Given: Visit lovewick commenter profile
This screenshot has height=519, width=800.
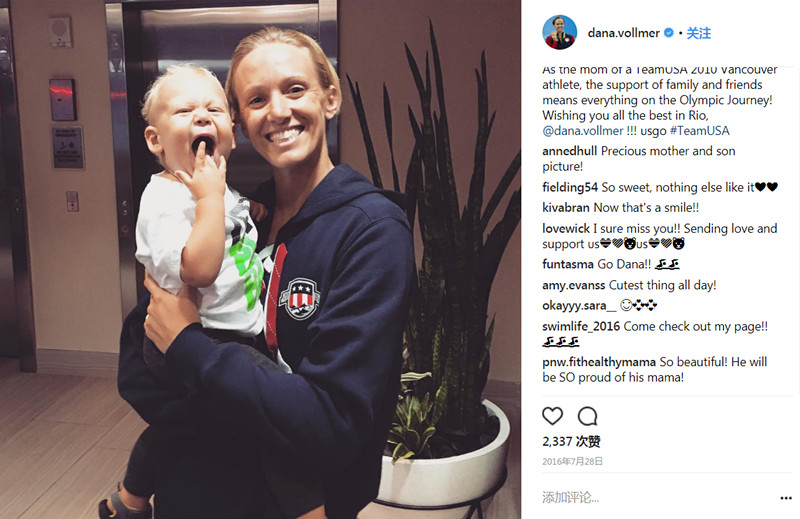Looking at the screenshot, I should coord(566,229).
